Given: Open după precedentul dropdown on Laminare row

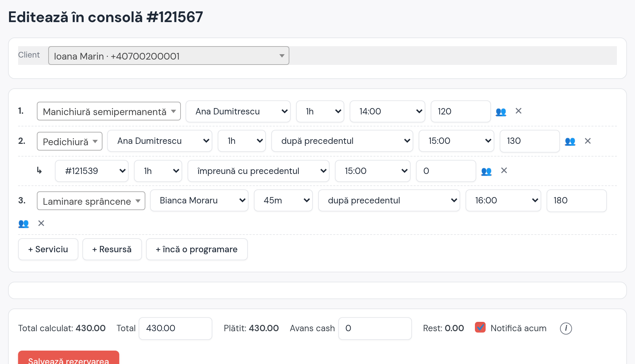Looking at the screenshot, I should pyautogui.click(x=389, y=200).
